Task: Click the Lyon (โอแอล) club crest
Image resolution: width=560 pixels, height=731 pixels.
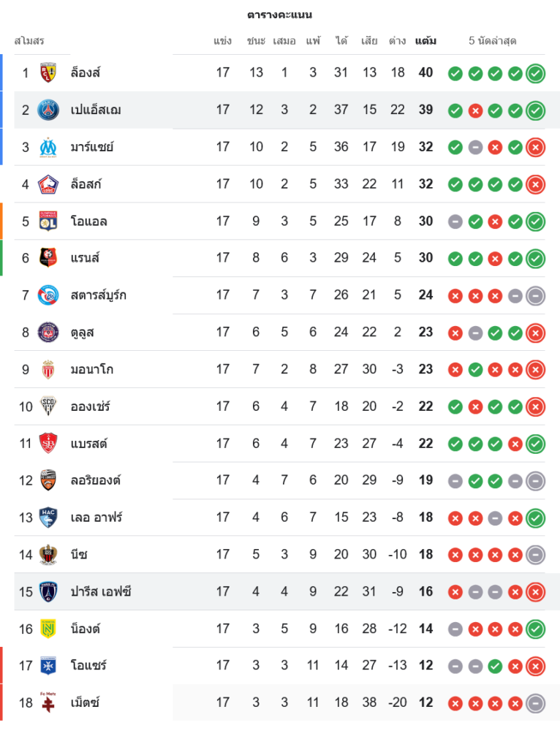Action: [48, 221]
